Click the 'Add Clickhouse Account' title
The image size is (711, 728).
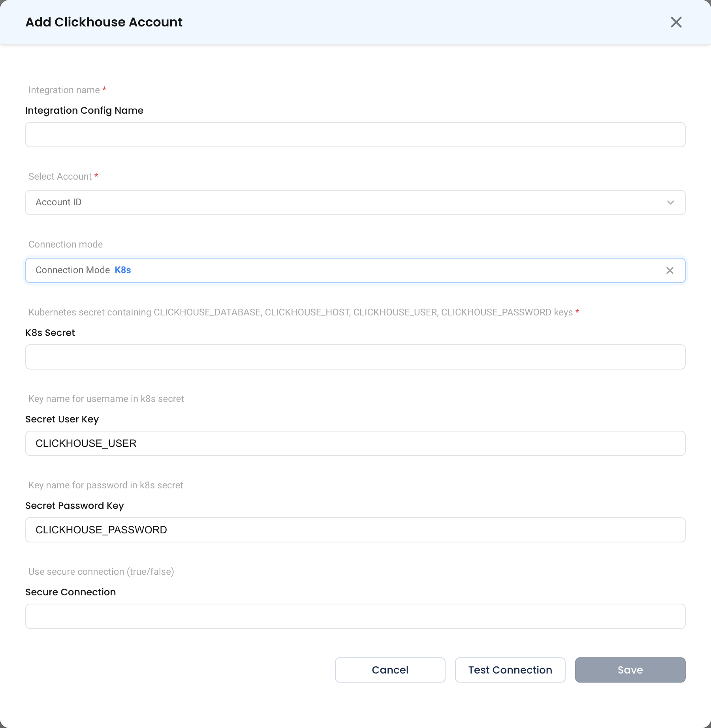(104, 22)
